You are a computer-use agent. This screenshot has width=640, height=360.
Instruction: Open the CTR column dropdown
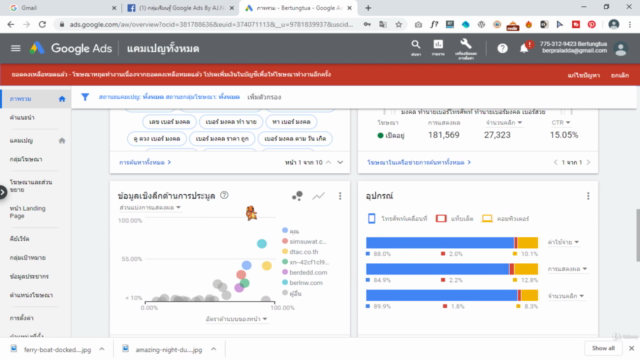(x=561, y=122)
